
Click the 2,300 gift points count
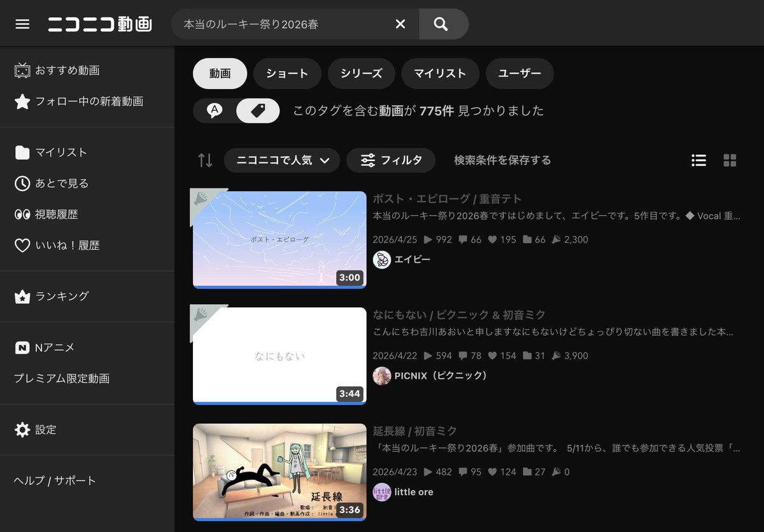pyautogui.click(x=570, y=240)
